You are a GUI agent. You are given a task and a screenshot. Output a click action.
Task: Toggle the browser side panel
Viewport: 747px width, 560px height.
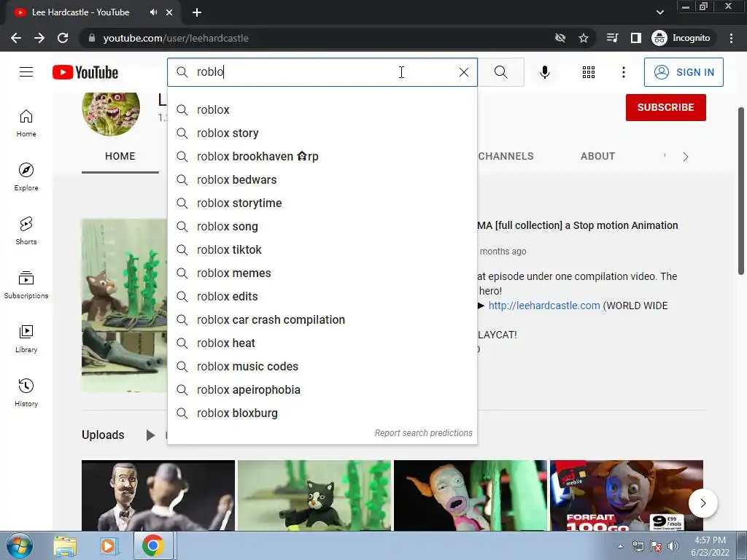[636, 38]
